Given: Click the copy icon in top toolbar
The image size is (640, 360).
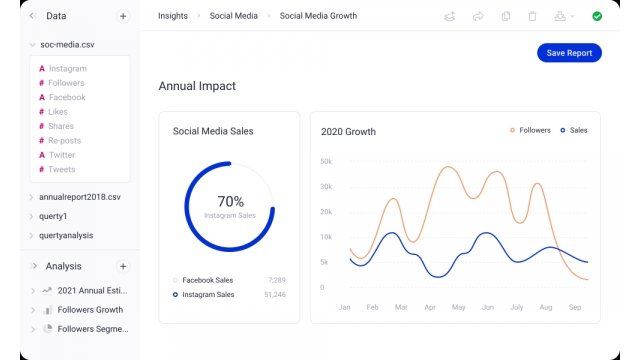Looking at the screenshot, I should tap(506, 16).
